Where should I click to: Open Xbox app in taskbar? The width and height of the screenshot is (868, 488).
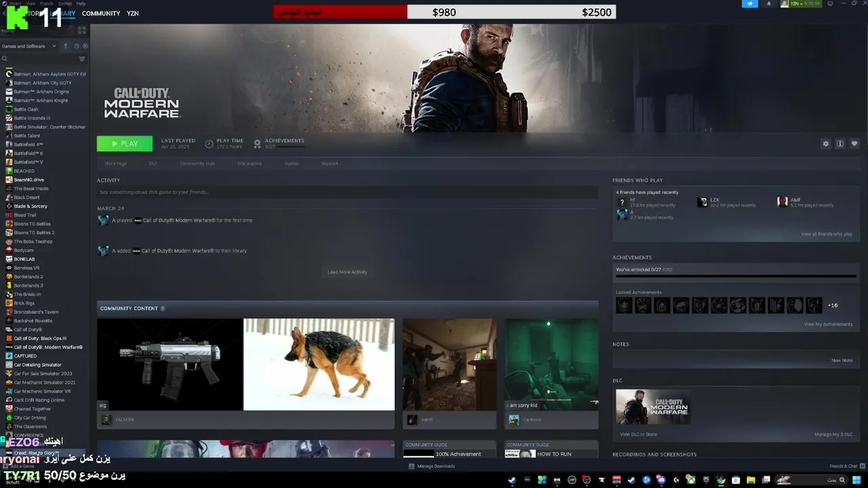coord(690,480)
